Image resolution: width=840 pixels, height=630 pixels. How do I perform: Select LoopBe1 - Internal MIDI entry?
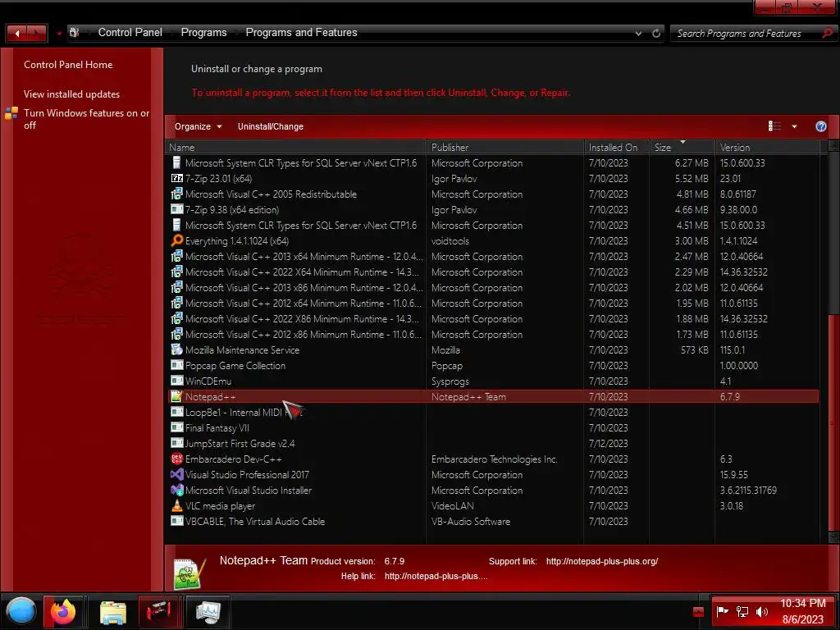pos(244,413)
